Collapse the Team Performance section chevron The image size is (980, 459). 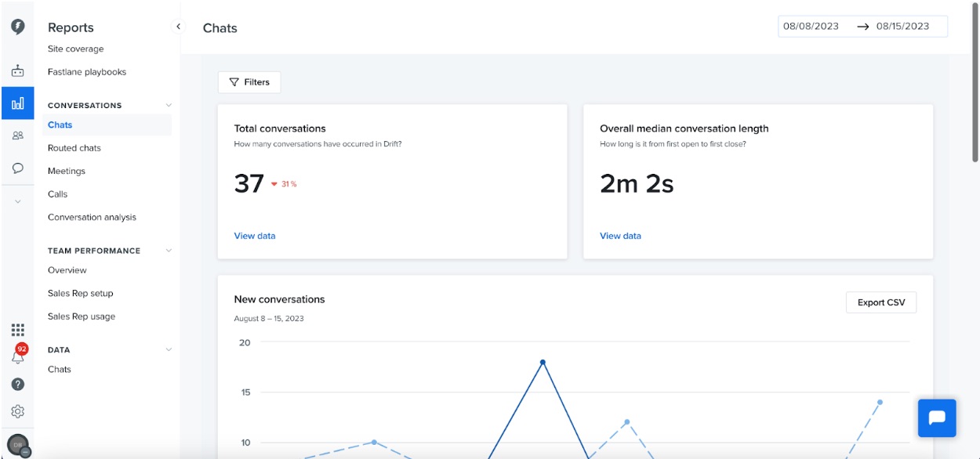[168, 251]
